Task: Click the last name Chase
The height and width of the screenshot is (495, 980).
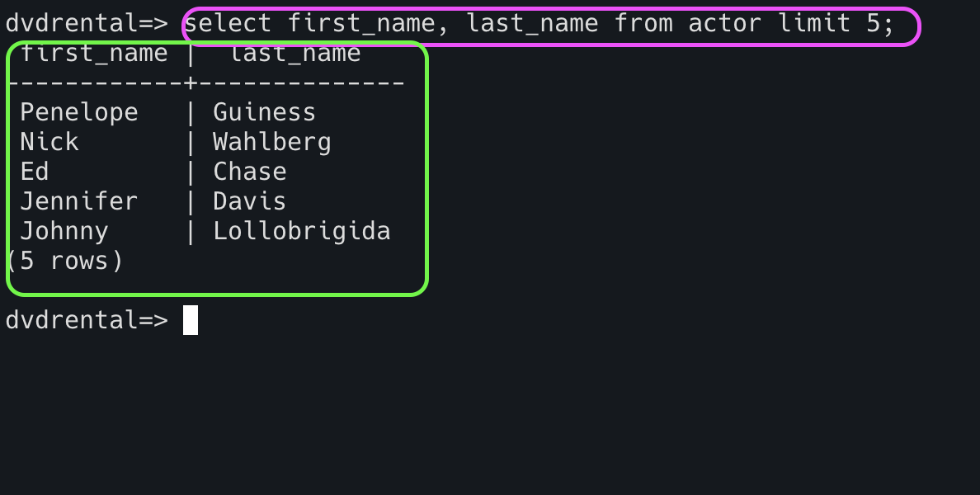Action: click(250, 172)
